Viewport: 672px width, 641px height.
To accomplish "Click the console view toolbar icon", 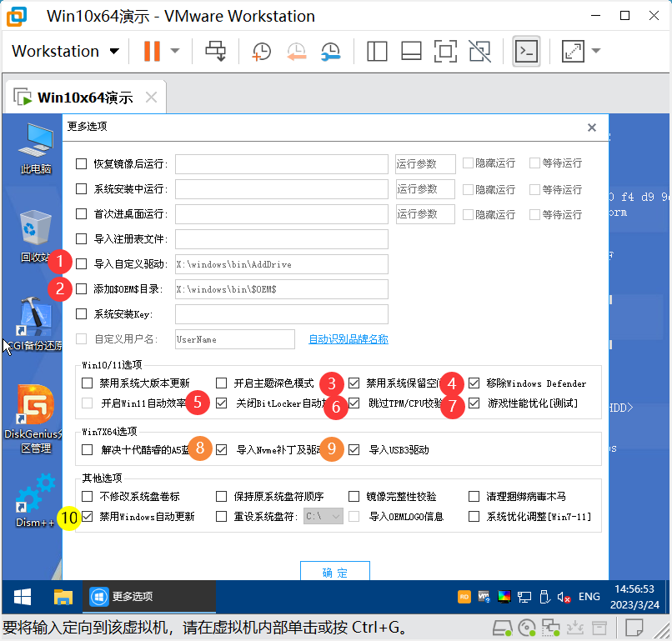I will pos(525,51).
